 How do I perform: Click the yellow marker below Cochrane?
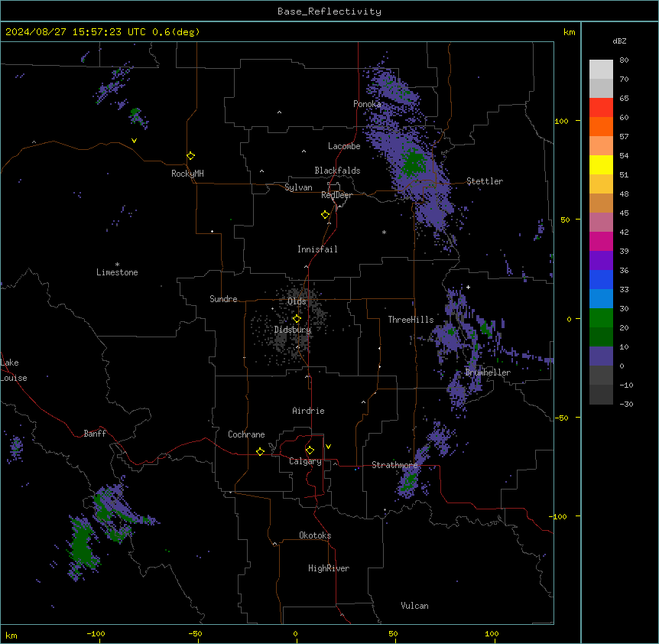pos(260,451)
